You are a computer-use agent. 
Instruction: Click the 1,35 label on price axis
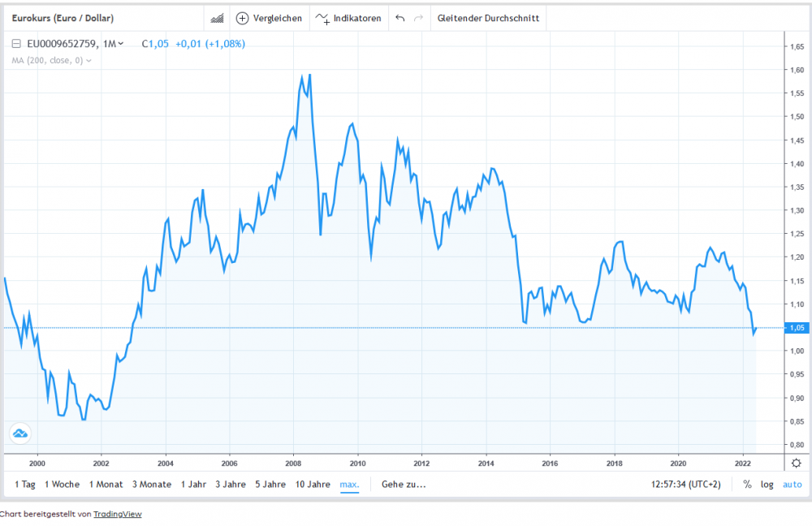(797, 187)
